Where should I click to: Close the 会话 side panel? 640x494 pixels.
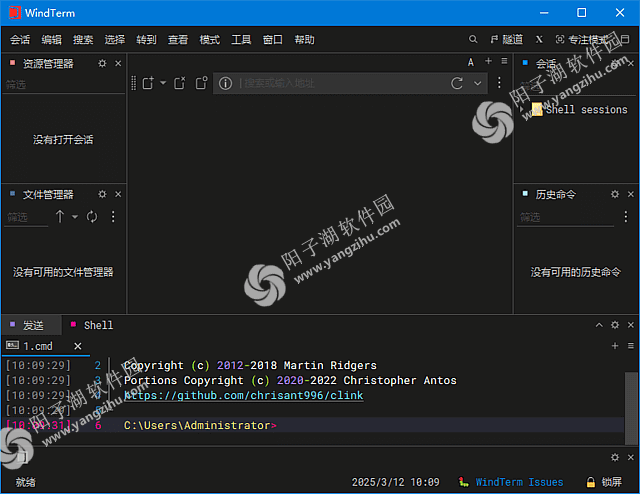(x=631, y=64)
